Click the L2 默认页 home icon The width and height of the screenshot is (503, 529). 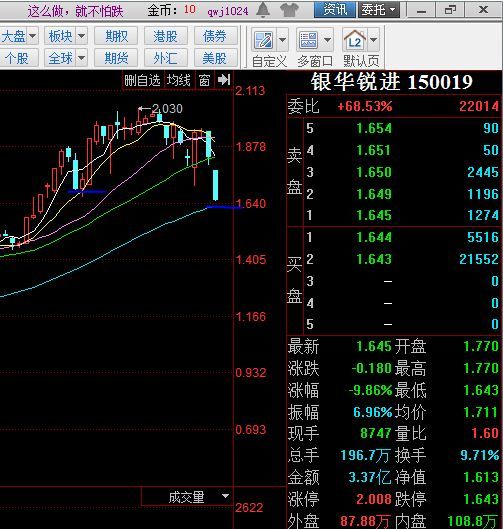click(x=354, y=40)
